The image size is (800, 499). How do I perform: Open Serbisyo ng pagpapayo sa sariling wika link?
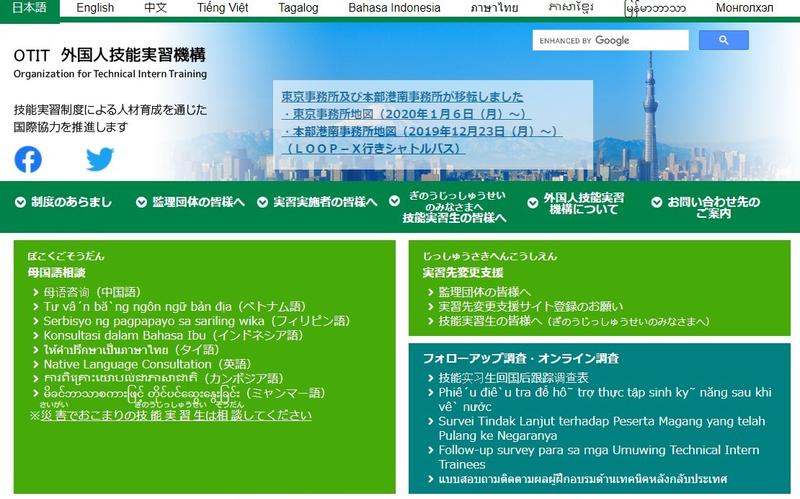click(197, 321)
